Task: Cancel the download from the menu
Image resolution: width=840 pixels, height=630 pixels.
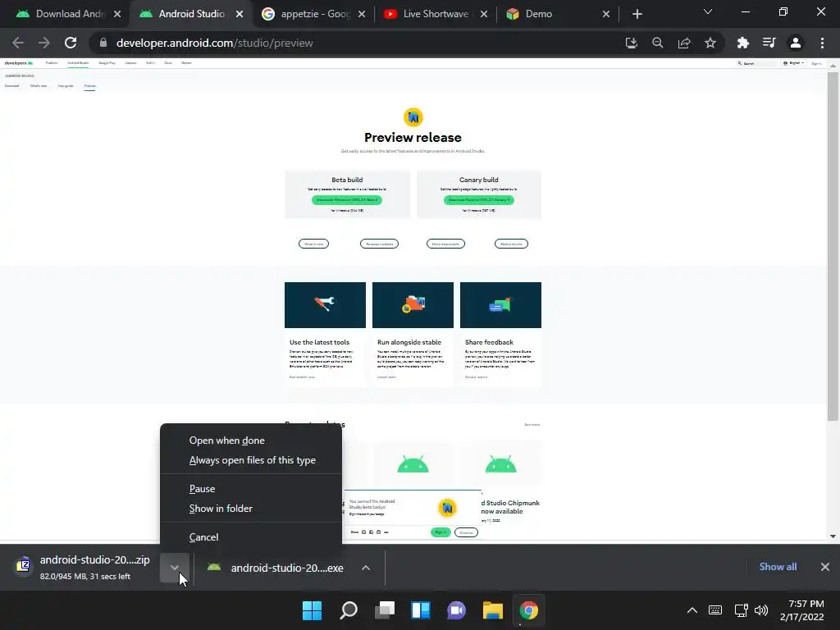Action: (251, 536)
